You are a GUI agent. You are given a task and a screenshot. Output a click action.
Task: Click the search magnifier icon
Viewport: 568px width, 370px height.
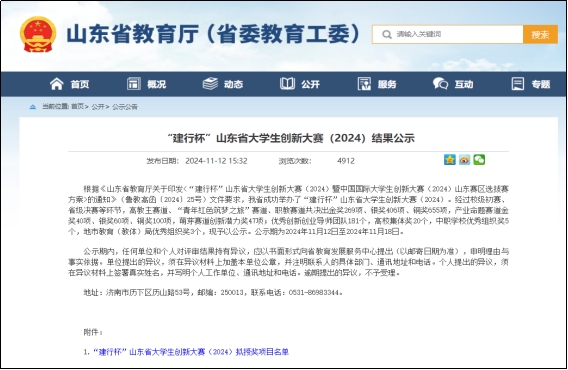[x=387, y=34]
